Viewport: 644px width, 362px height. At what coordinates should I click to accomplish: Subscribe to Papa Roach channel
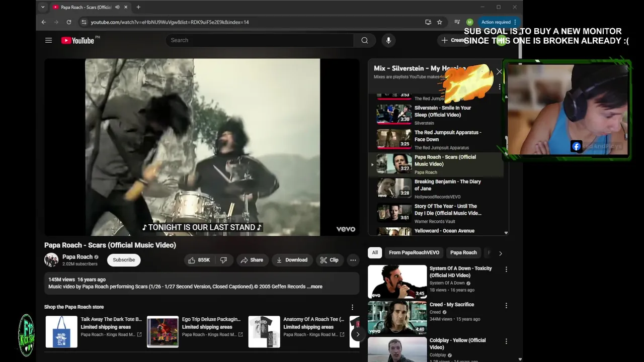pyautogui.click(x=124, y=260)
